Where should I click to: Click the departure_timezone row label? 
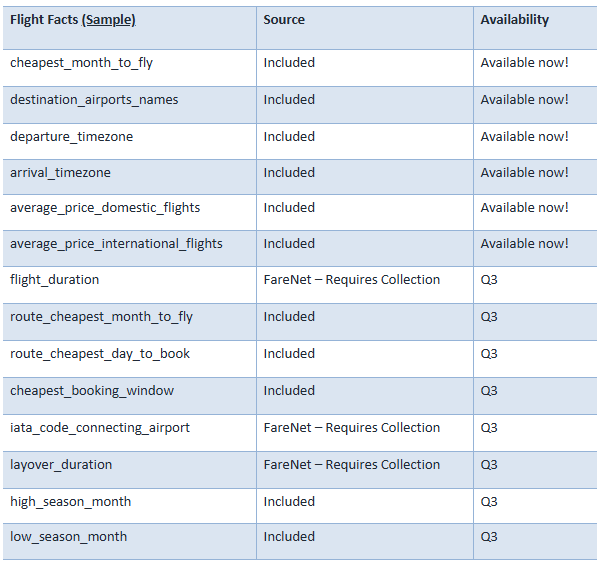[71, 137]
